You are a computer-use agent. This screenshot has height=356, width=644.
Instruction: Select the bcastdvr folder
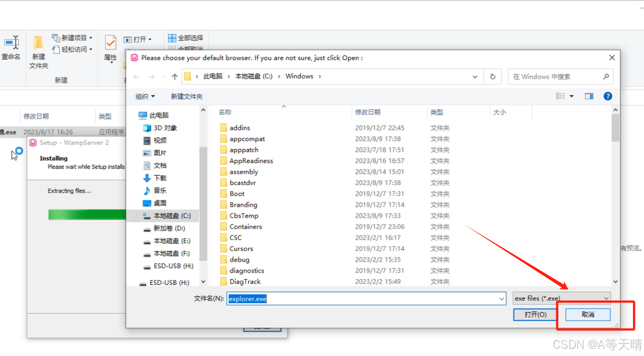point(243,183)
